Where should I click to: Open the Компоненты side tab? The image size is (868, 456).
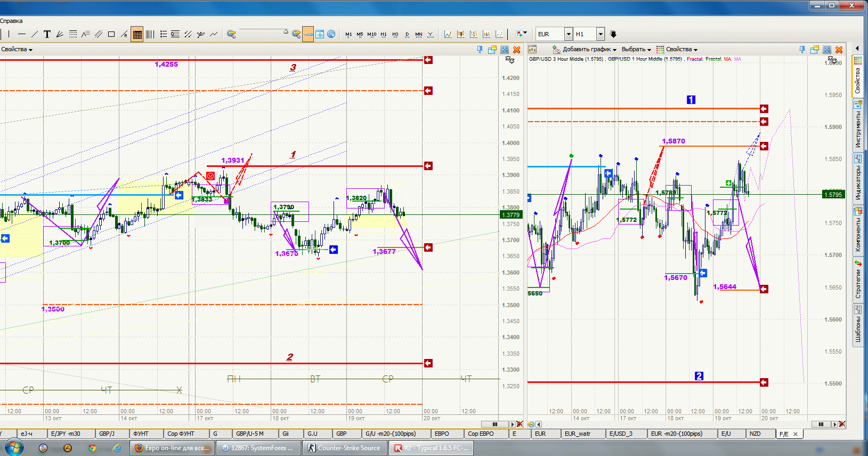point(858,230)
